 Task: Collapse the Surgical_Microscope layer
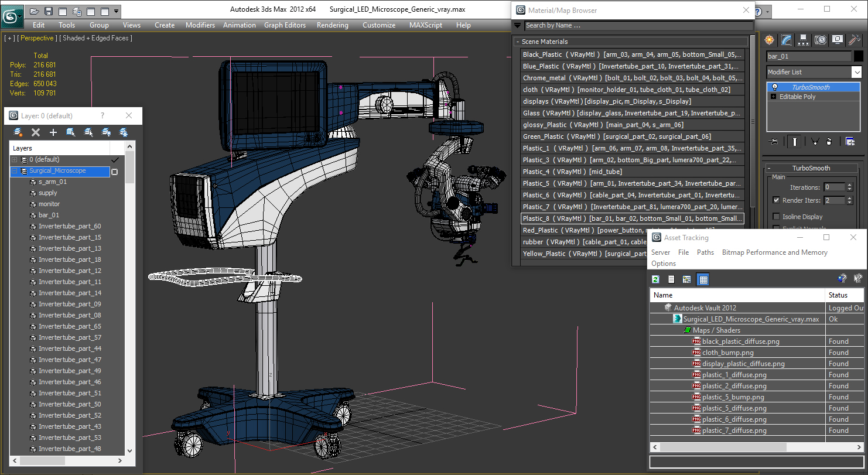[x=14, y=171]
